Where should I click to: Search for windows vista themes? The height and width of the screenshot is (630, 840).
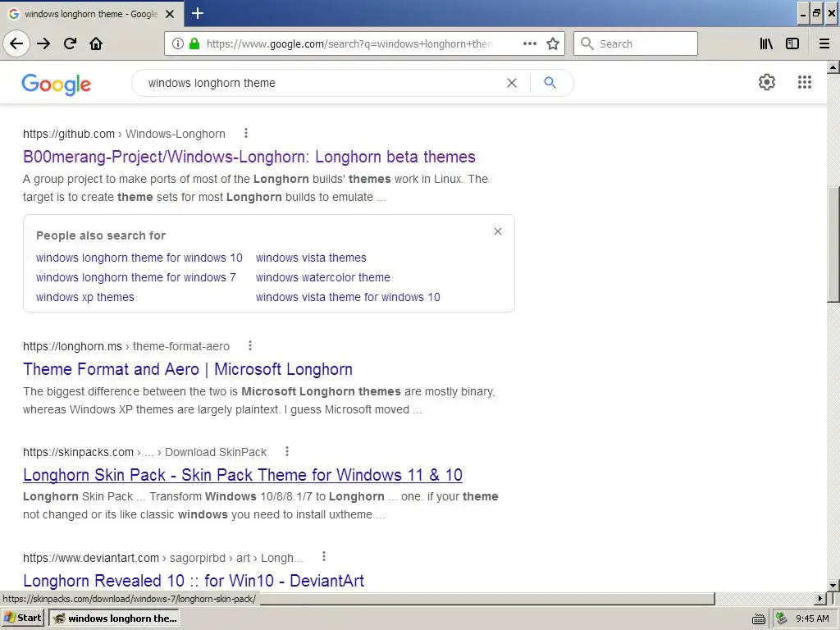click(x=311, y=258)
